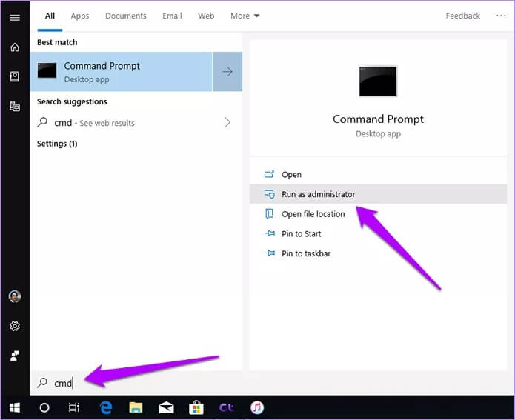Switch to the Web tab

(x=206, y=16)
